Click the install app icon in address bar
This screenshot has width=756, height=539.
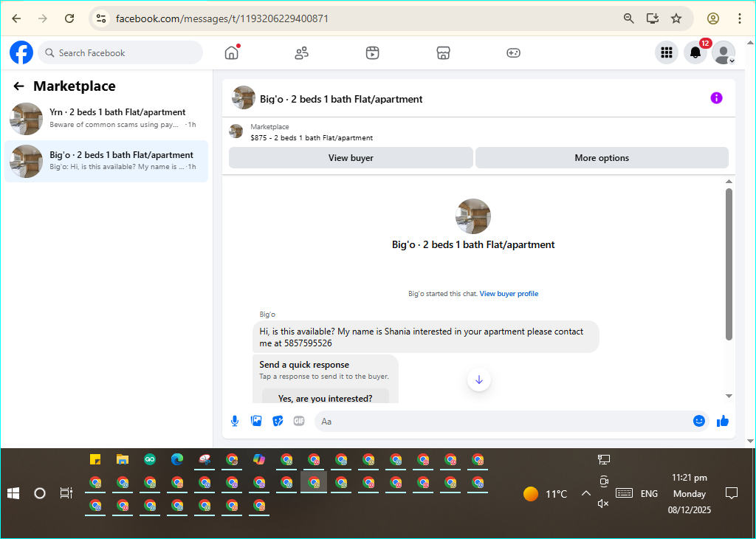point(653,18)
